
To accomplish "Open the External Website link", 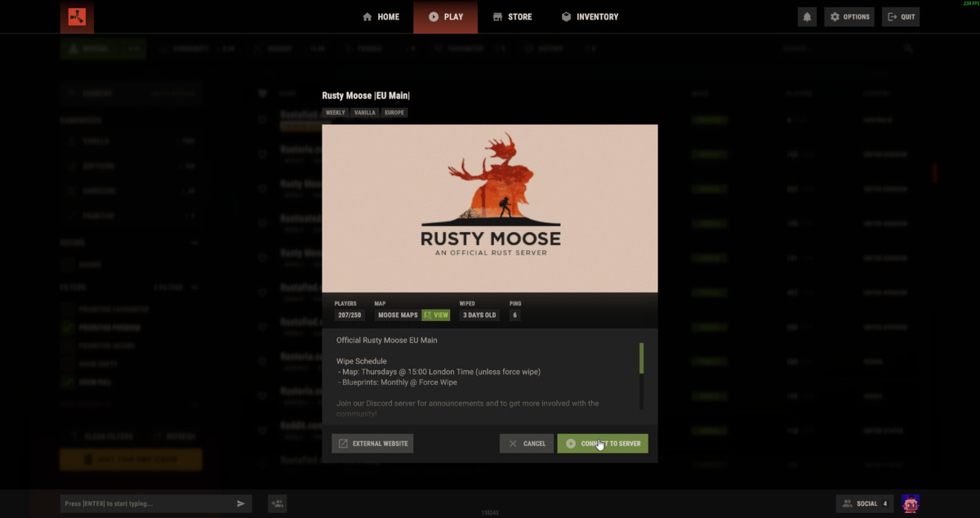I will point(372,444).
